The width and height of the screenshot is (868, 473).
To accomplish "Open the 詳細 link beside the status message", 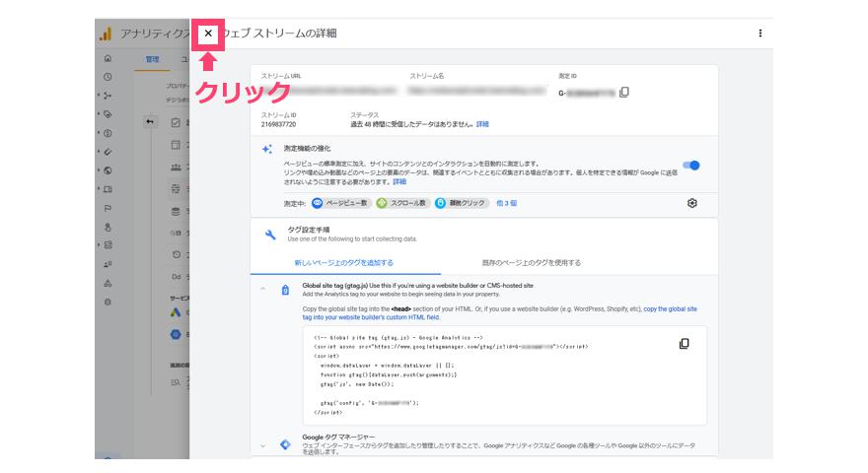I will pyautogui.click(x=482, y=124).
